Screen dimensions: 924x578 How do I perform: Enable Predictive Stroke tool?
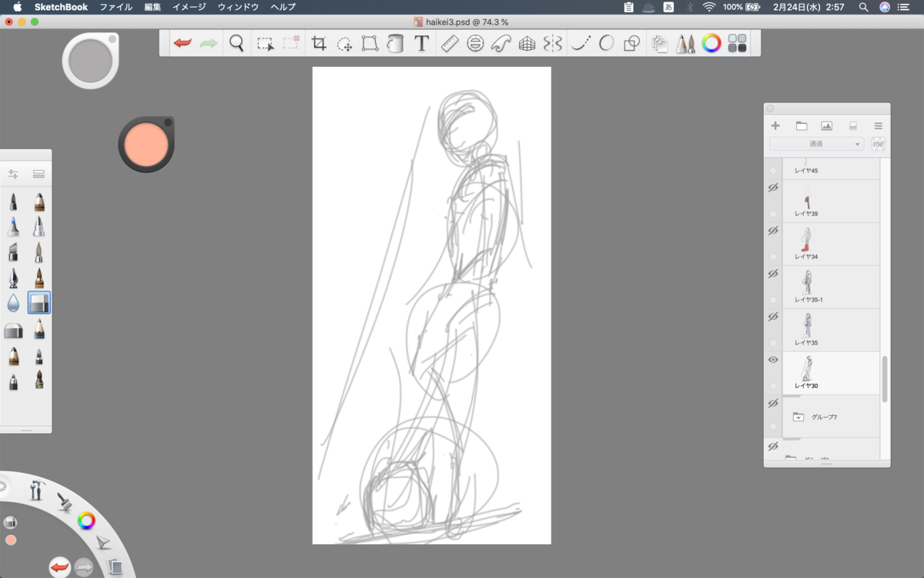[x=606, y=44]
